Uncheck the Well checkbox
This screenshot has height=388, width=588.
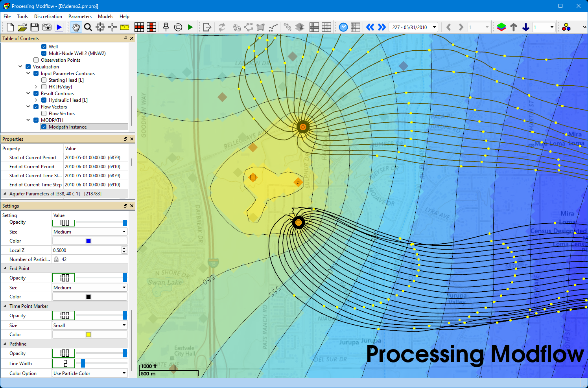click(44, 47)
